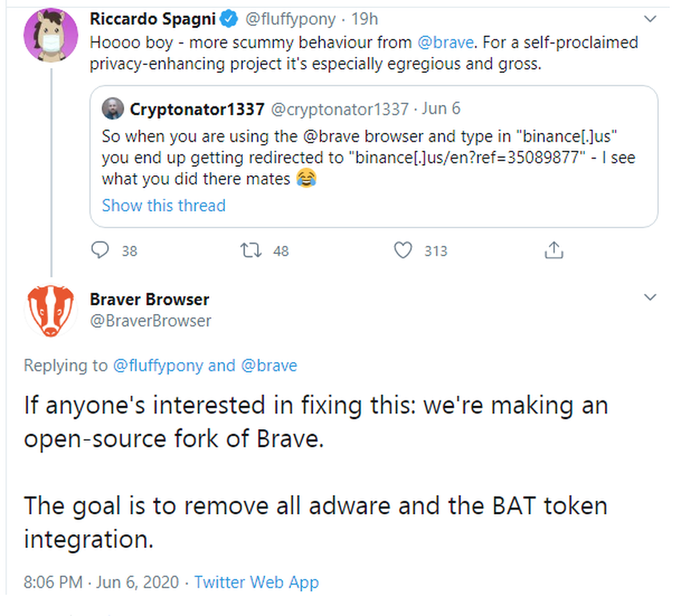
Task: Click the share upload icon
Action: click(553, 250)
